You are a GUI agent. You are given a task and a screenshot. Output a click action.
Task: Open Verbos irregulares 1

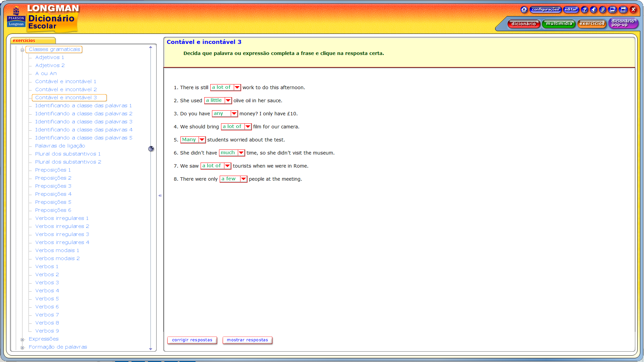[62, 218]
